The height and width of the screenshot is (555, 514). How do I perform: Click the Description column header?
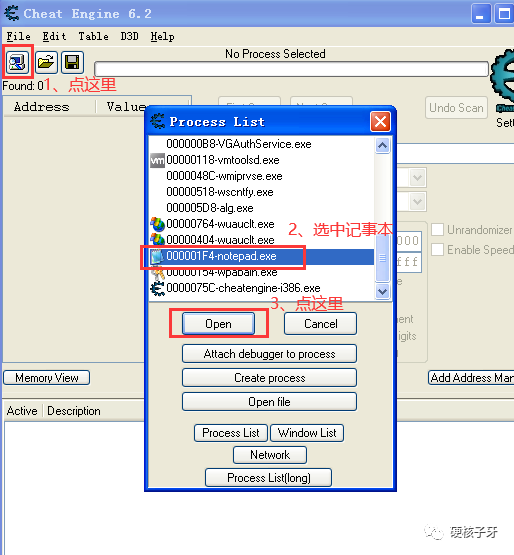coord(74,411)
